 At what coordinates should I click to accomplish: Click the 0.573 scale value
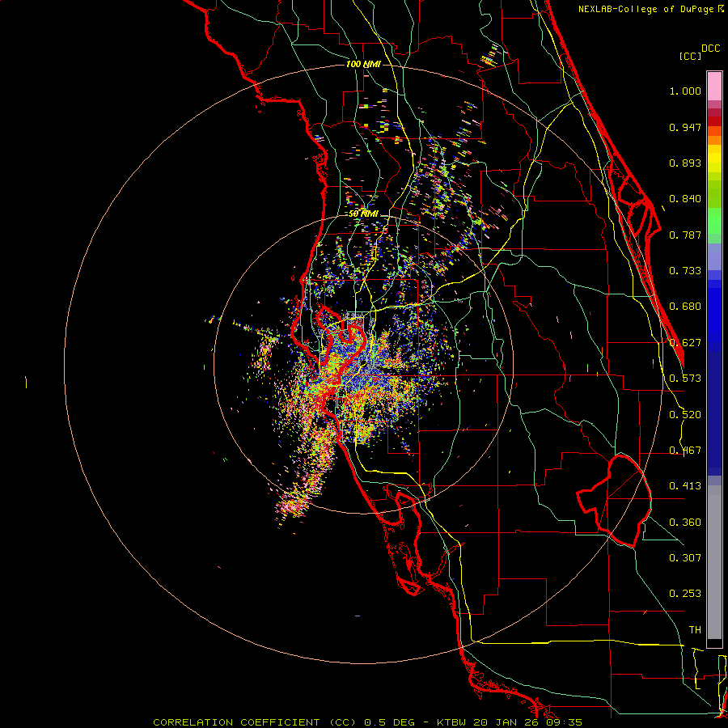685,379
